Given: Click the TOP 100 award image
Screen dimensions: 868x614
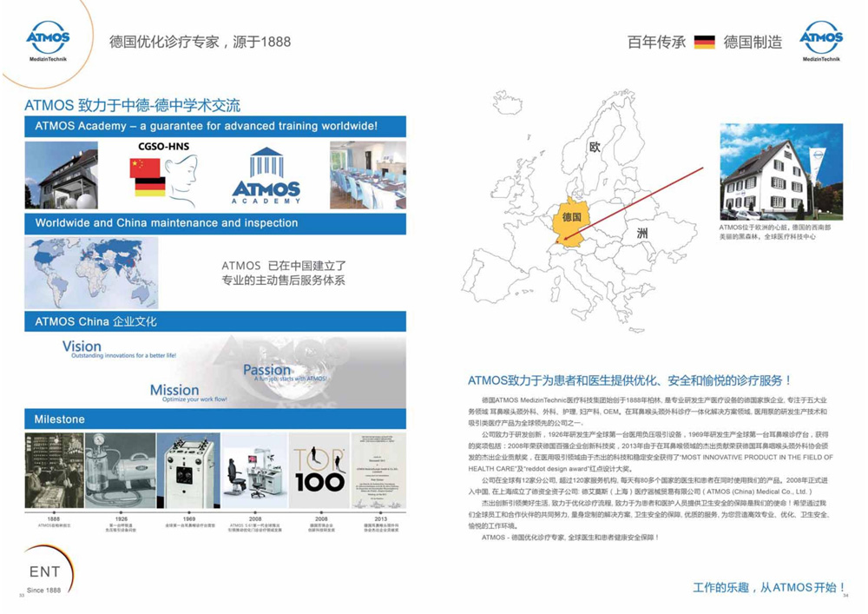Looking at the screenshot, I should coord(319,471).
